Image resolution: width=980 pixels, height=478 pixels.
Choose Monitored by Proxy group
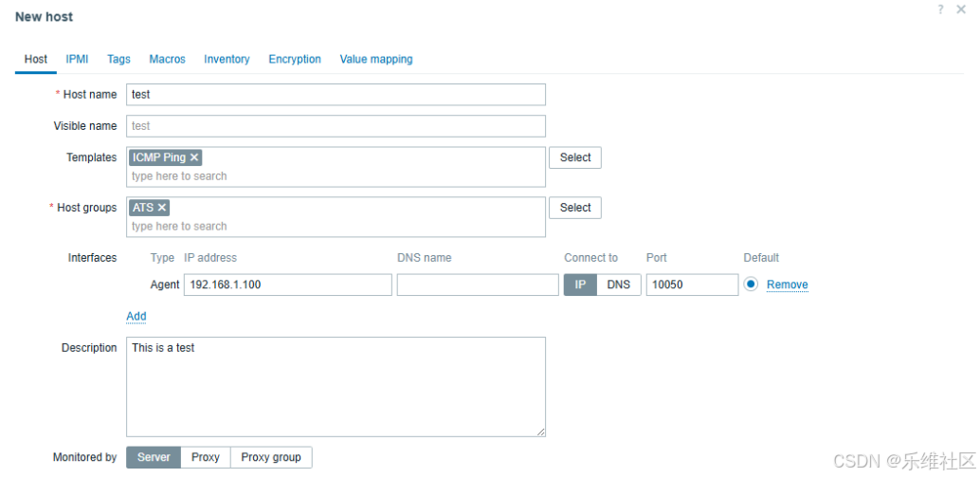click(271, 457)
